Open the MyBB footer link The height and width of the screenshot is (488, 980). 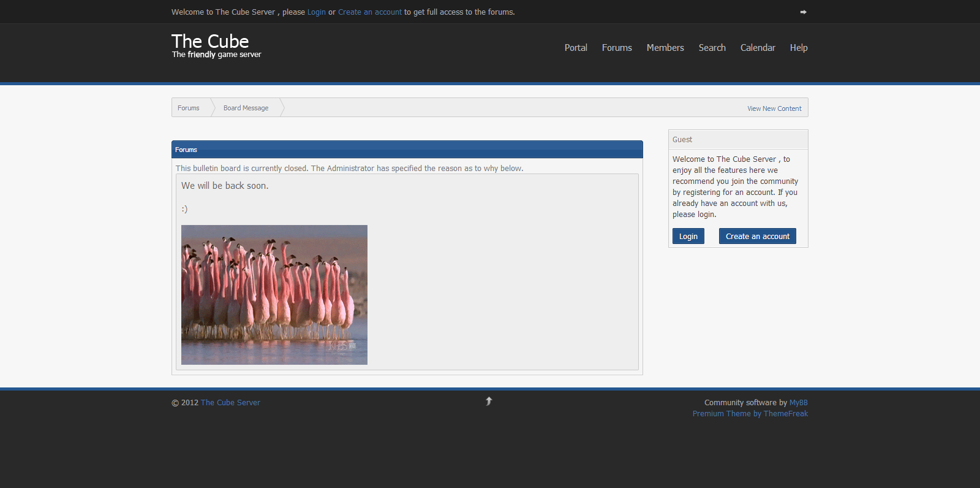(x=799, y=403)
